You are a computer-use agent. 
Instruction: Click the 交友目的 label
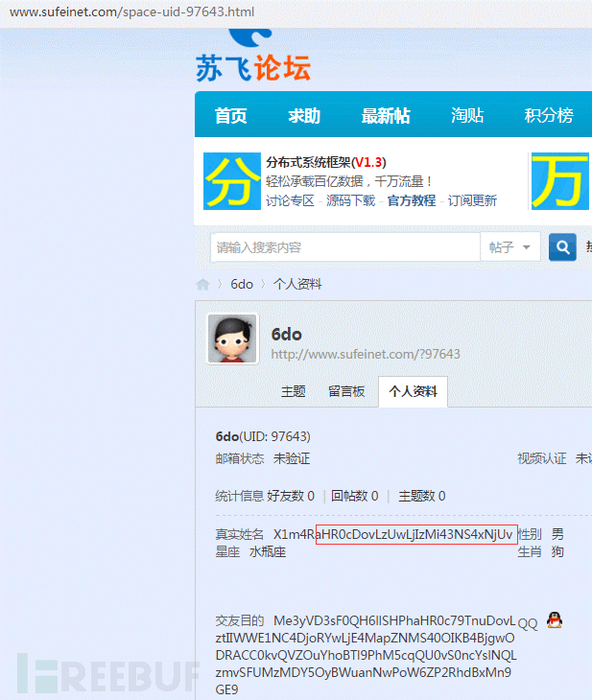(240, 620)
